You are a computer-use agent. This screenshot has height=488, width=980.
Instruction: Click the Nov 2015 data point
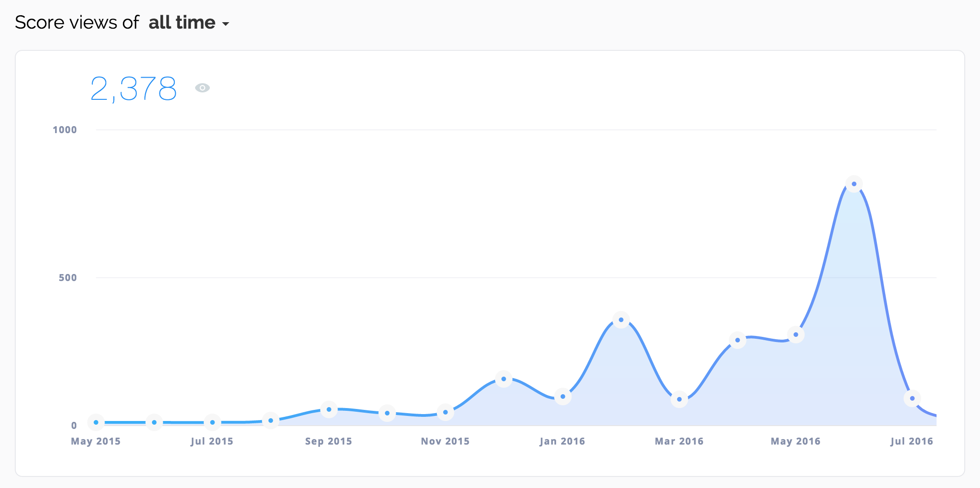click(x=446, y=412)
